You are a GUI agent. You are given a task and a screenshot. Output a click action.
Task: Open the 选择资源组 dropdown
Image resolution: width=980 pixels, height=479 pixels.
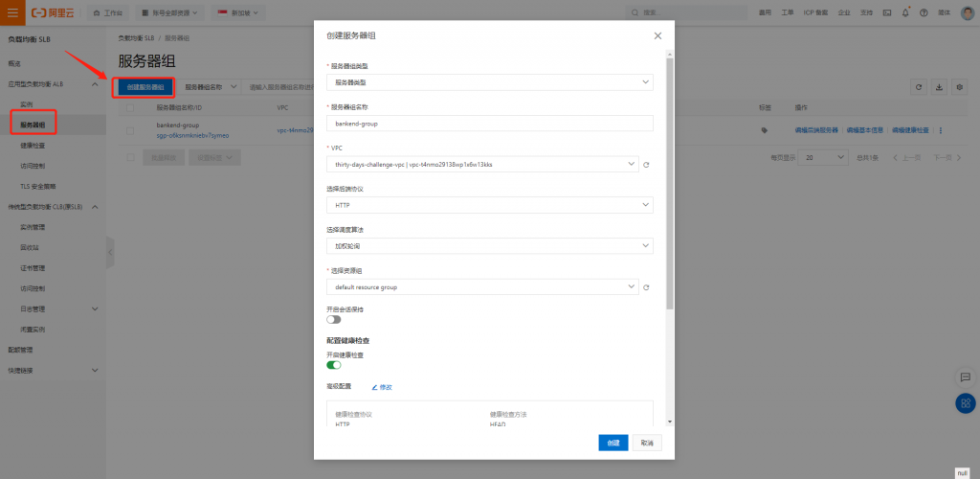click(x=482, y=287)
